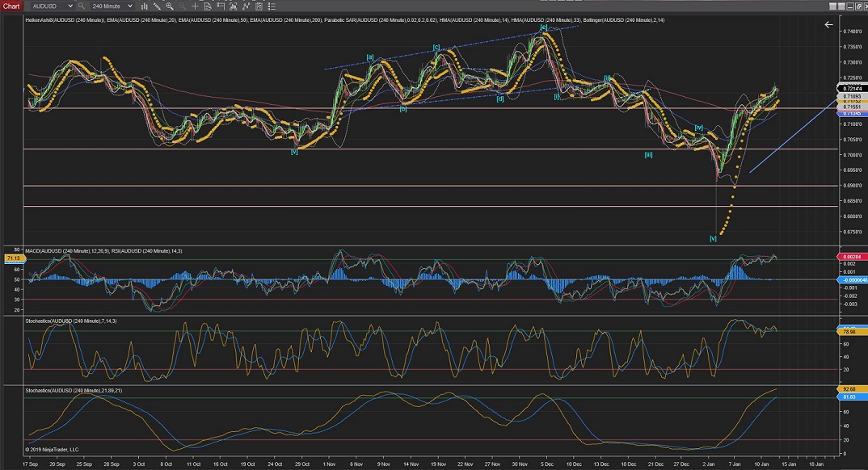Select the 92.68 stochastics value marker

tap(852, 389)
